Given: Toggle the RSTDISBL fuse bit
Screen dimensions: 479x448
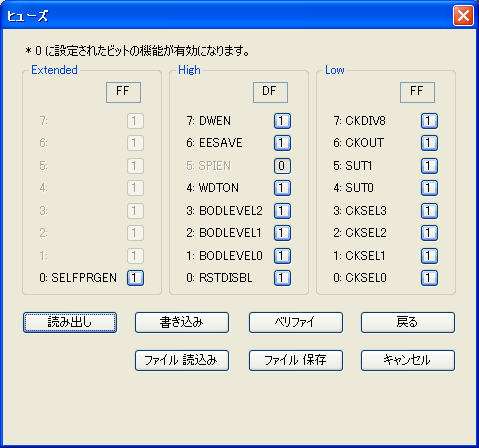Looking at the screenshot, I should 282,278.
